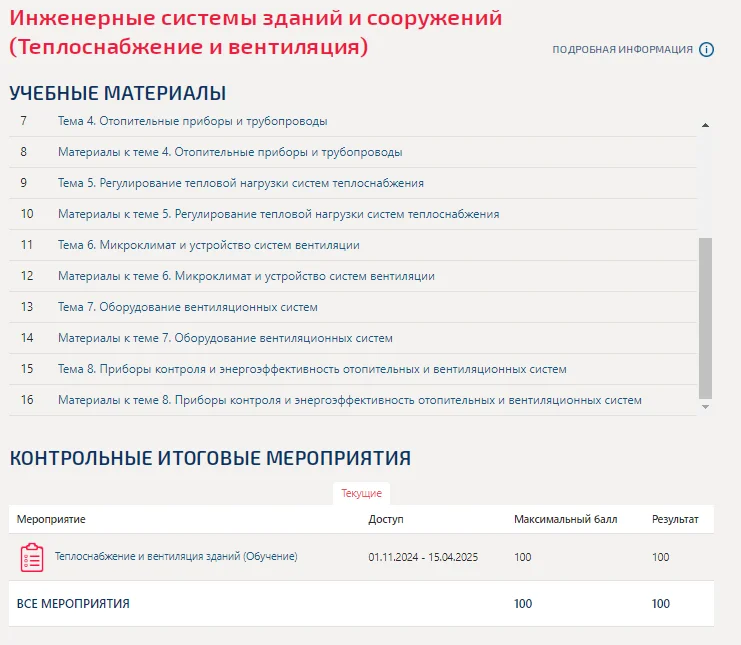Click the scroll down arrow of materials list

[705, 407]
